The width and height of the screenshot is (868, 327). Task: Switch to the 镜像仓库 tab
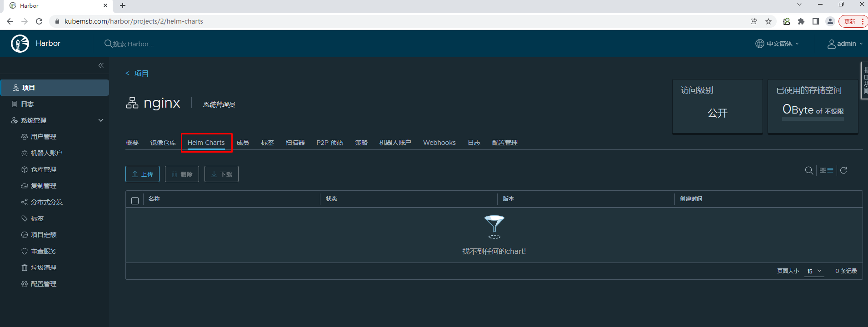pos(163,143)
